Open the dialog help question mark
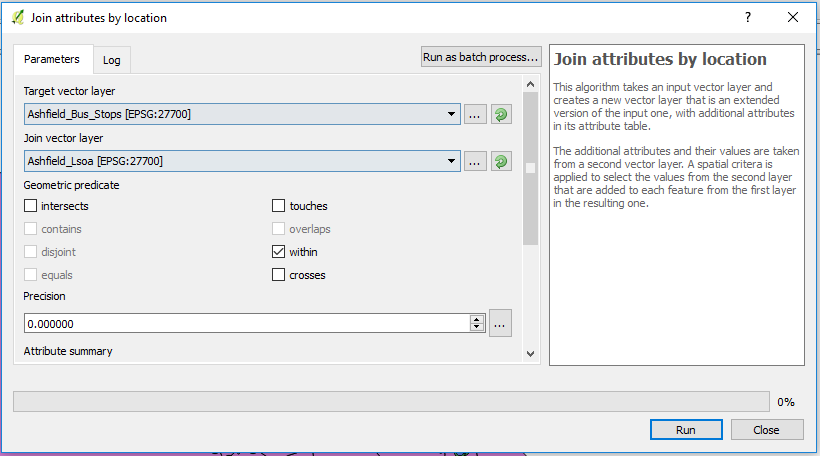The image size is (820, 456). (748, 17)
